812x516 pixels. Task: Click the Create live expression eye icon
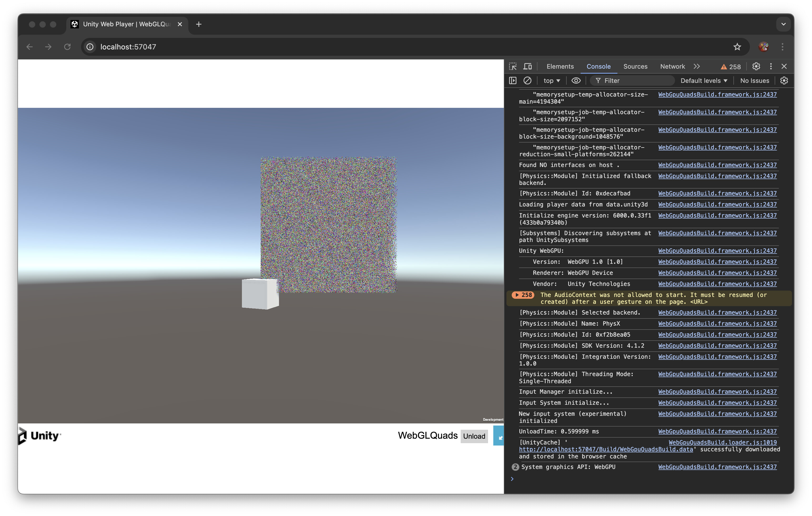(576, 80)
